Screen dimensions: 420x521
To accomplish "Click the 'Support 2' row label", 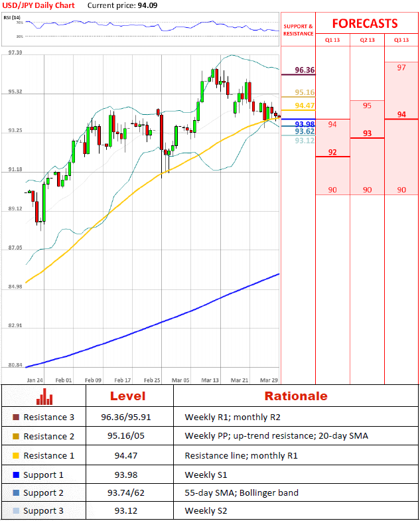I will (43, 493).
